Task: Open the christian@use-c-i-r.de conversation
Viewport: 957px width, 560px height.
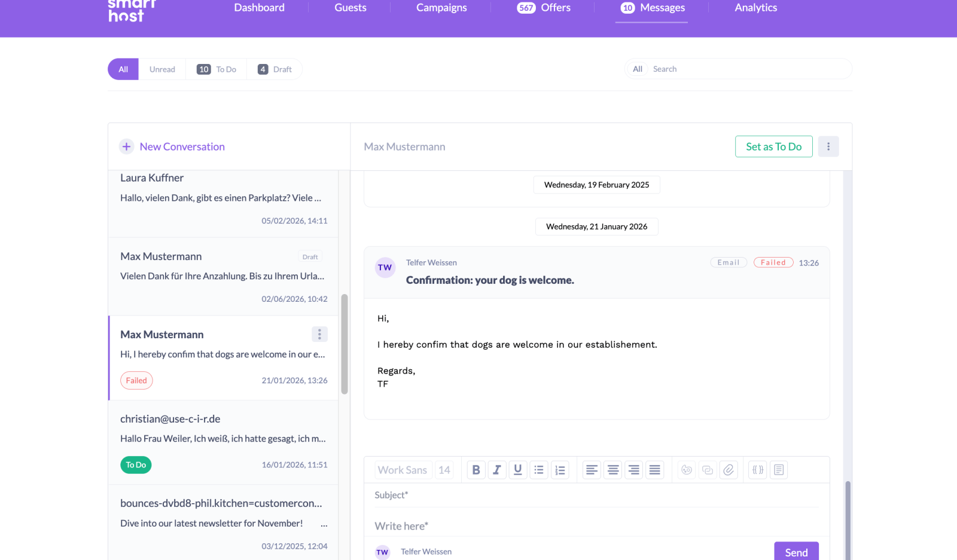Action: tap(224, 442)
